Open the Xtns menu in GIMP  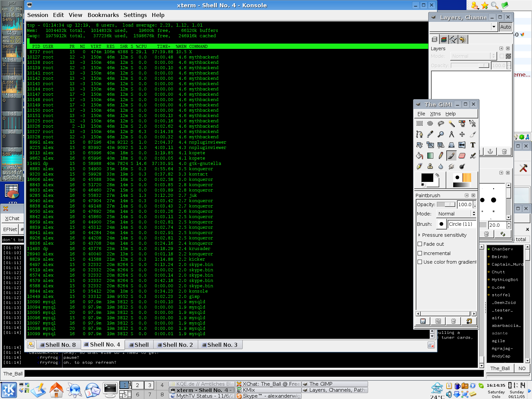click(435, 114)
